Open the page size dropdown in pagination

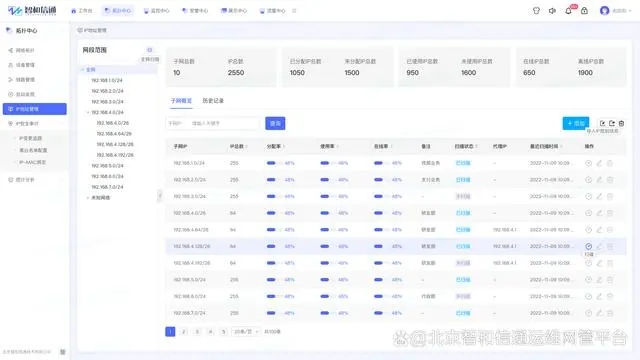click(x=245, y=332)
